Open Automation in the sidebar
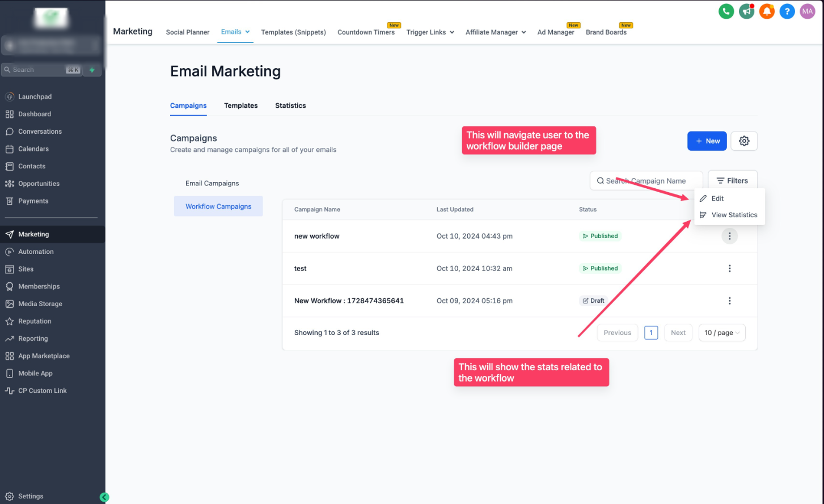Image resolution: width=824 pixels, height=504 pixels. pyautogui.click(x=36, y=252)
